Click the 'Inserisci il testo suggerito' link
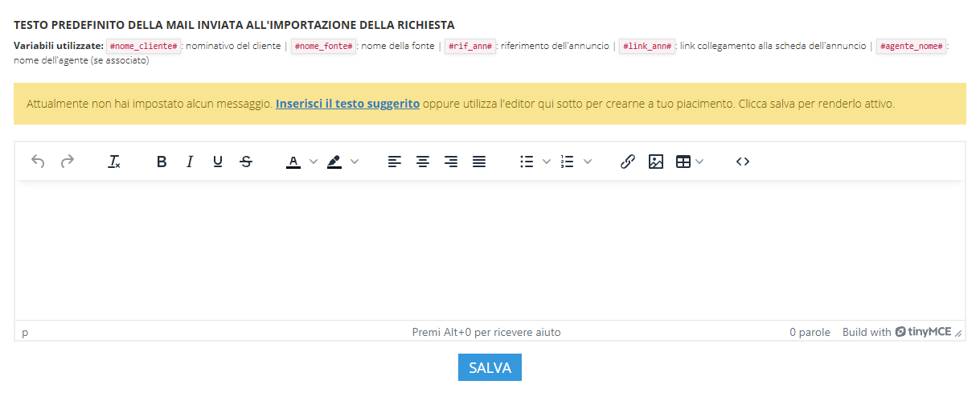The image size is (980, 393). coord(347,104)
